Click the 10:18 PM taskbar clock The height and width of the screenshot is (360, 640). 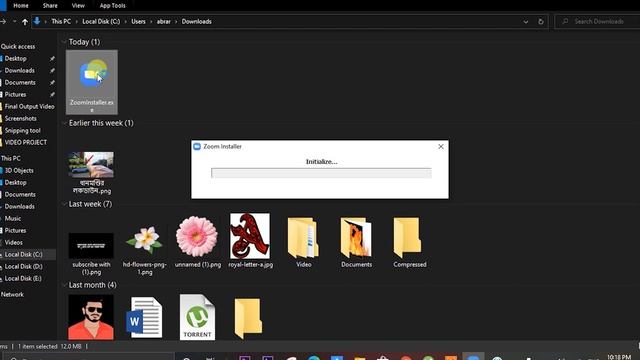point(619,357)
